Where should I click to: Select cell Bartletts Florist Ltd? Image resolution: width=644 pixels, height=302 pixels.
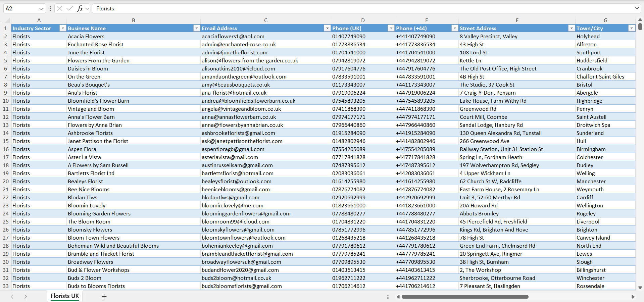[134, 173]
